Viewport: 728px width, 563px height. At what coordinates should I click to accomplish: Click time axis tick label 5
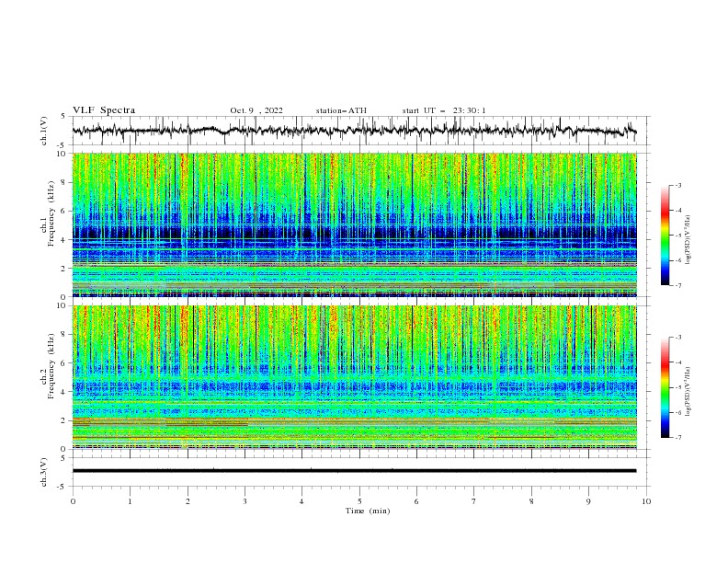[359, 501]
